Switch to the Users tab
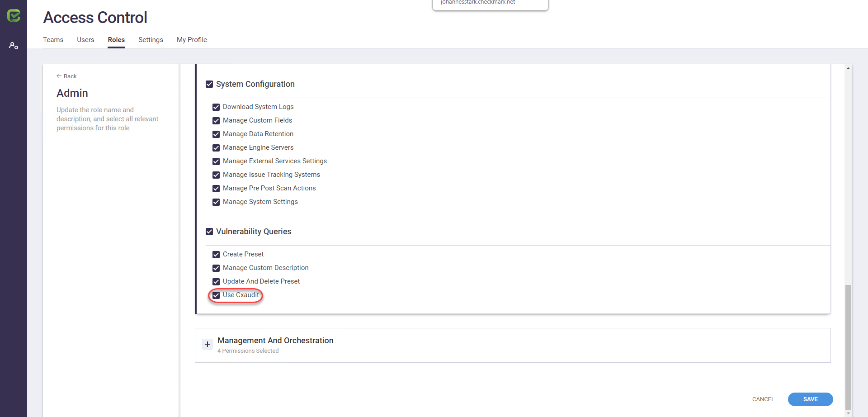 pyautogui.click(x=85, y=40)
